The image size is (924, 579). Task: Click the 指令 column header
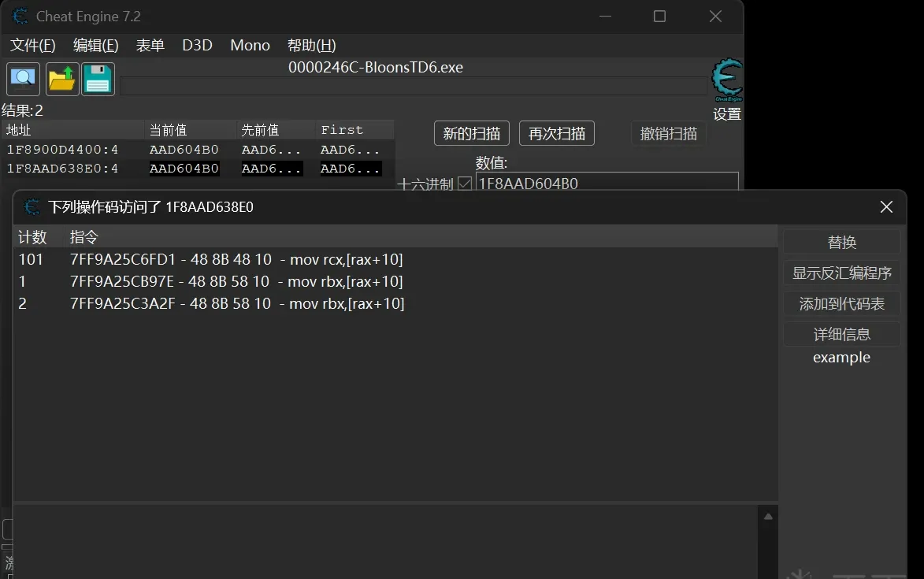(421, 237)
